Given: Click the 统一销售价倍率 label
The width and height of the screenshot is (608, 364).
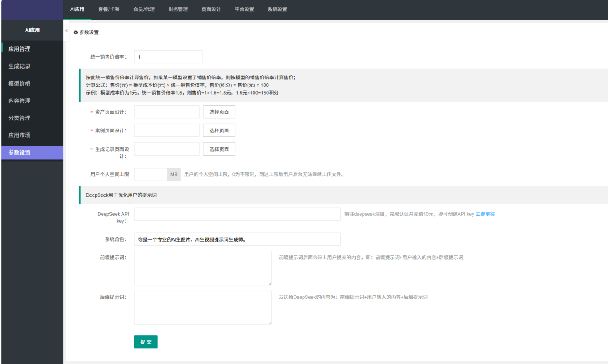Looking at the screenshot, I should 109,57.
